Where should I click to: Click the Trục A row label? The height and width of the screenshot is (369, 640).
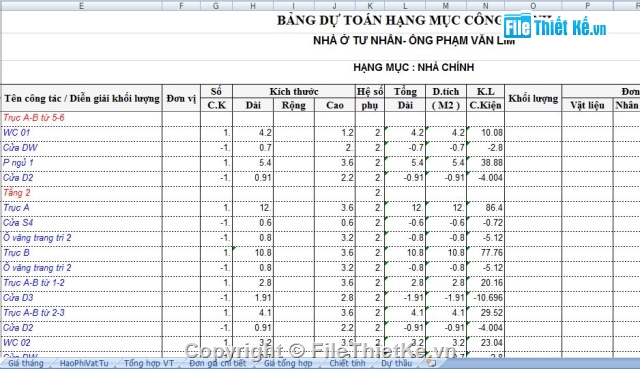click(x=16, y=208)
